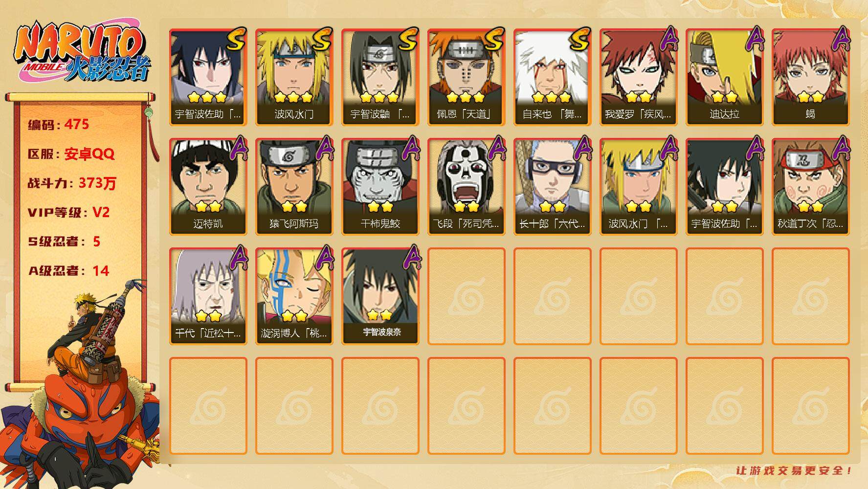Click the 迈特凯 ninja portrait
868x489 pixels.
(208, 187)
